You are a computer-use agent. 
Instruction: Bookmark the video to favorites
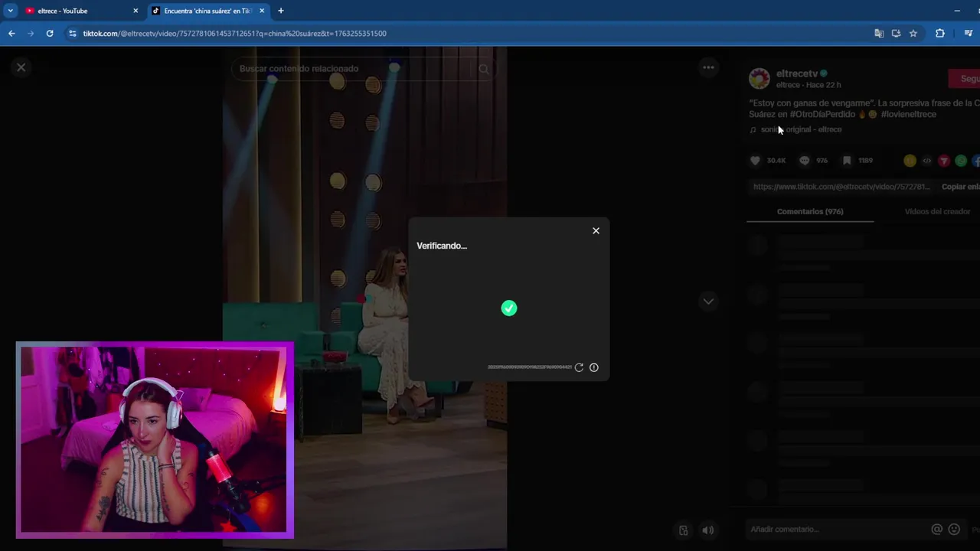point(847,161)
